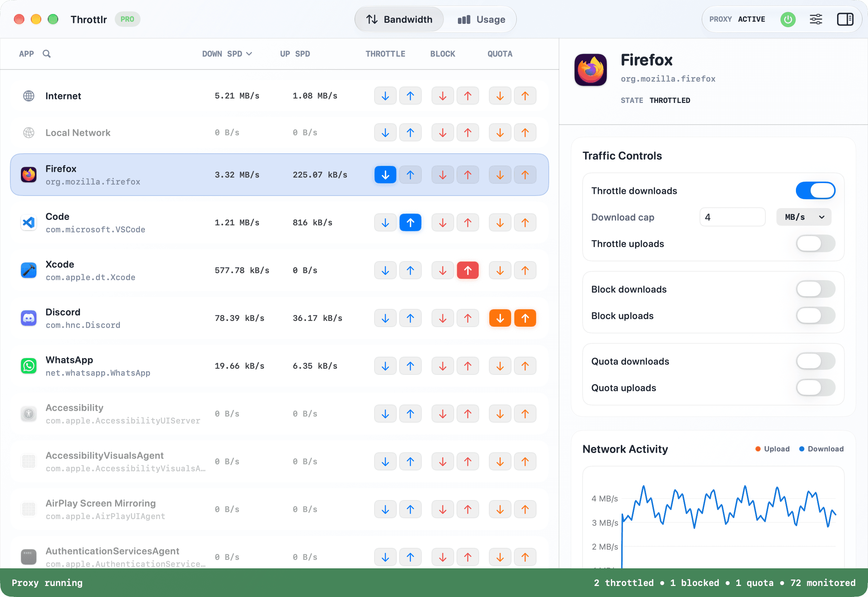Toggle download quota for Discord
868x597 pixels.
[500, 318]
